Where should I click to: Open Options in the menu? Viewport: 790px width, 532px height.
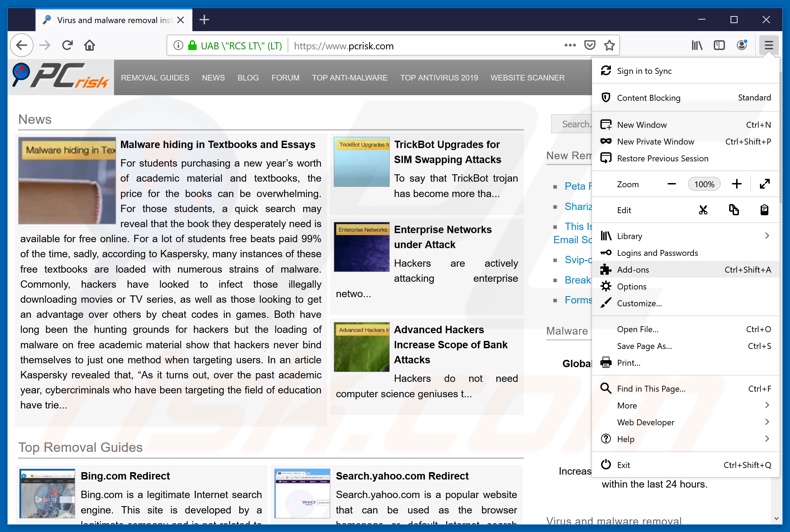click(x=686, y=287)
